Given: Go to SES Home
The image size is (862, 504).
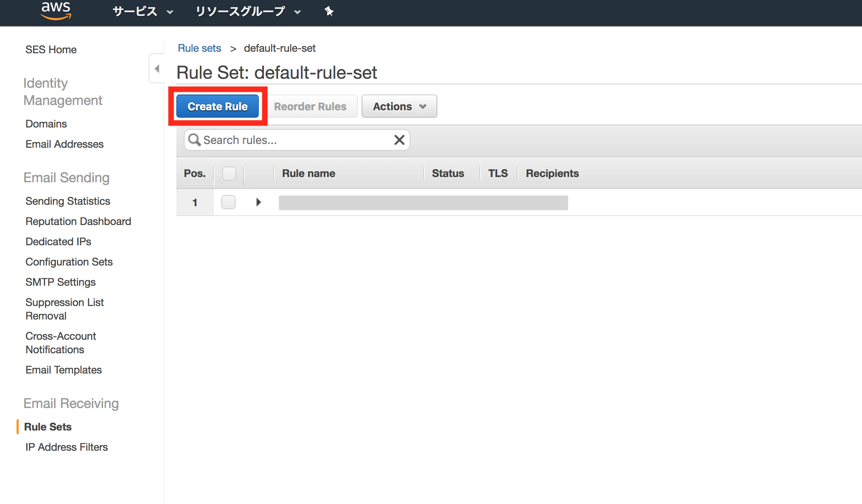Looking at the screenshot, I should pyautogui.click(x=51, y=49).
